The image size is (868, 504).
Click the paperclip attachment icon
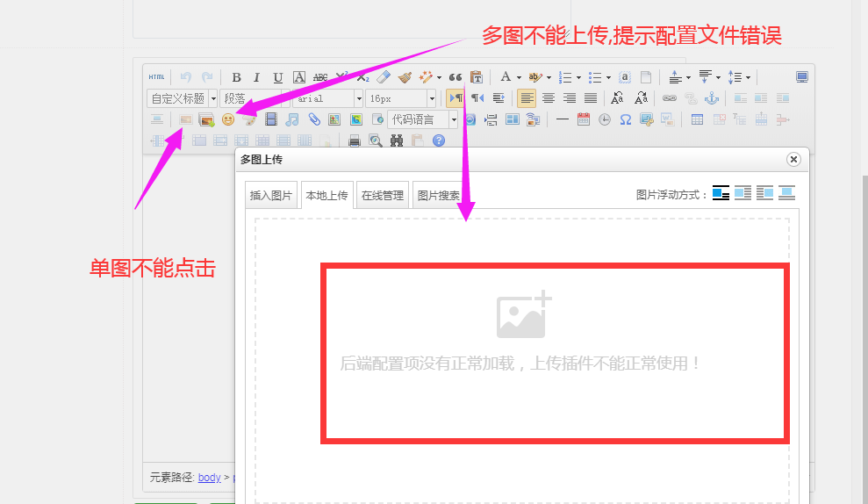click(x=313, y=119)
